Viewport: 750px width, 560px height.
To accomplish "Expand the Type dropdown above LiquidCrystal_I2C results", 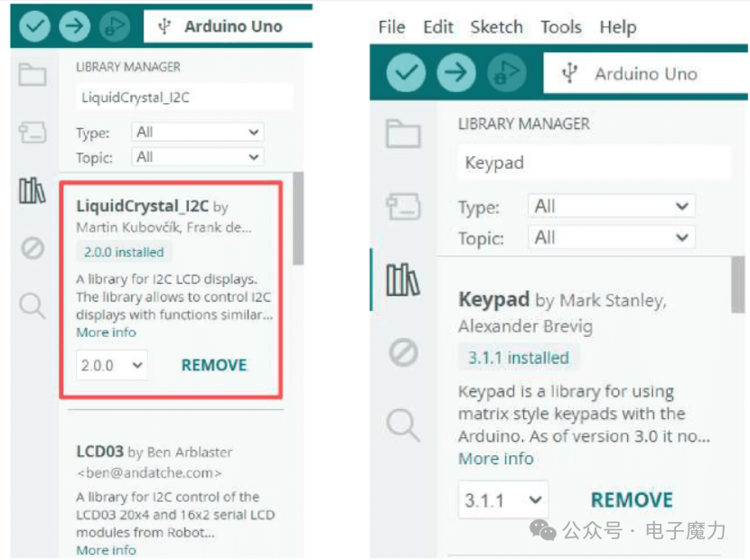I will coord(198,132).
